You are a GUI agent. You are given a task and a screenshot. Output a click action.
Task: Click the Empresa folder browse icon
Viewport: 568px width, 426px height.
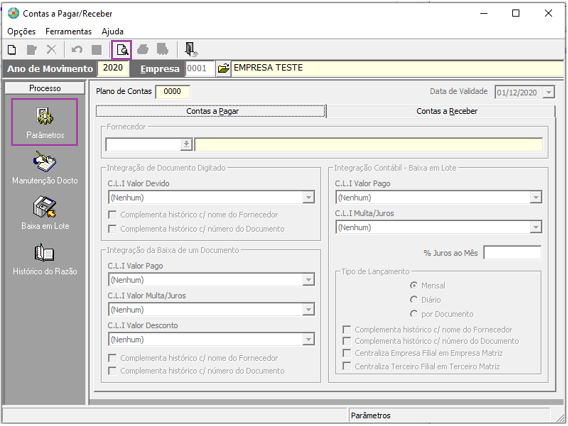(x=223, y=68)
